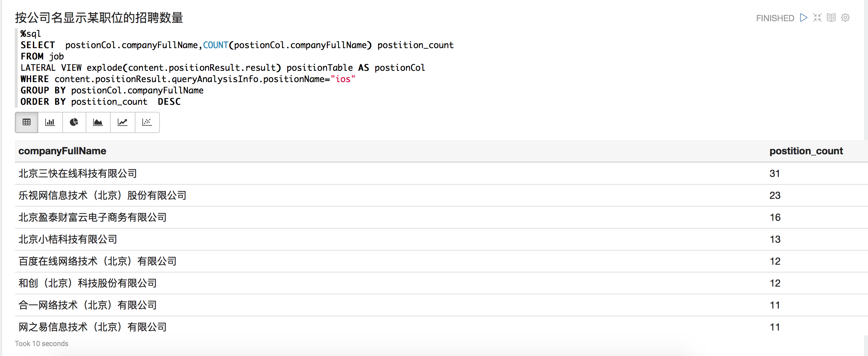
Task: Open paragraph settings gear icon
Action: pyautogui.click(x=845, y=18)
